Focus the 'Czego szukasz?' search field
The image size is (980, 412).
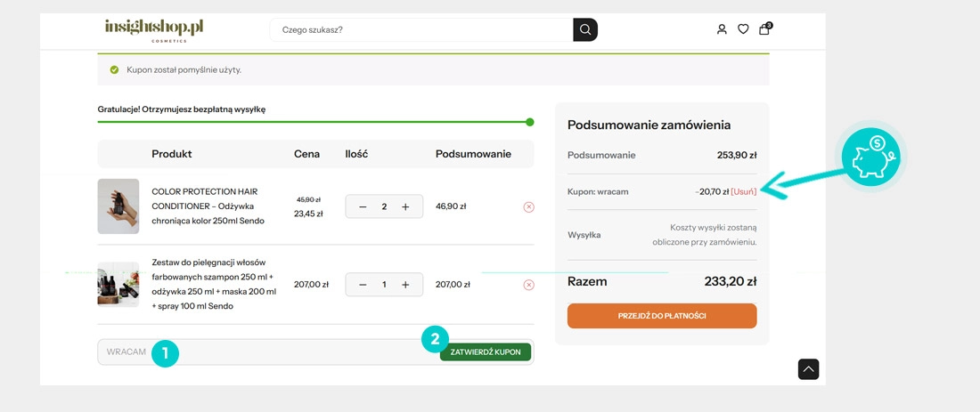click(421, 29)
